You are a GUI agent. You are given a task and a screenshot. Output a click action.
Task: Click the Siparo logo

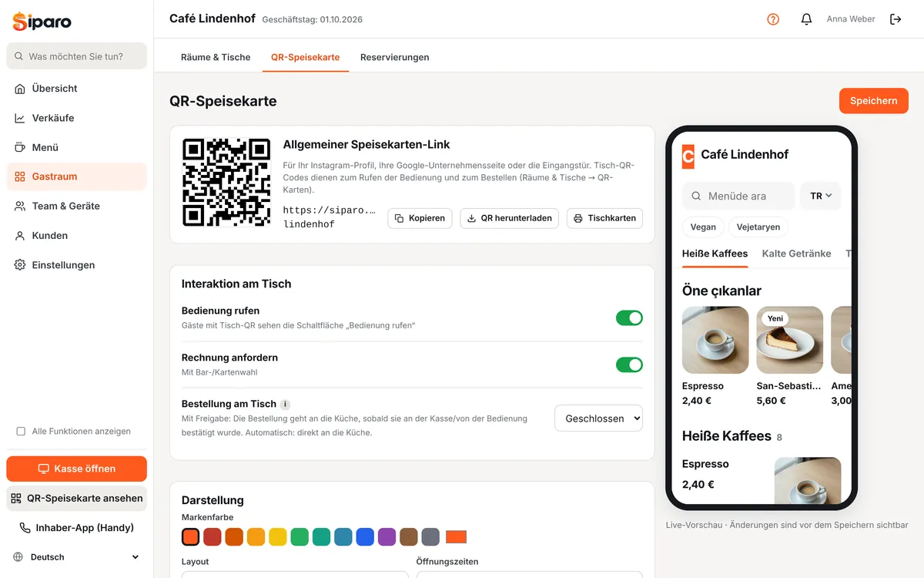tap(42, 22)
